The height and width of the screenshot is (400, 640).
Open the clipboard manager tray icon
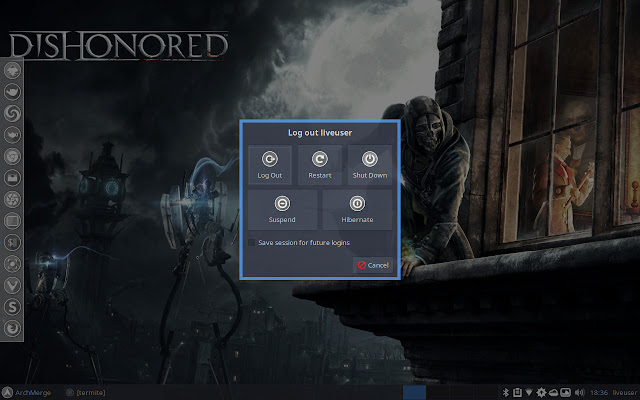[517, 392]
